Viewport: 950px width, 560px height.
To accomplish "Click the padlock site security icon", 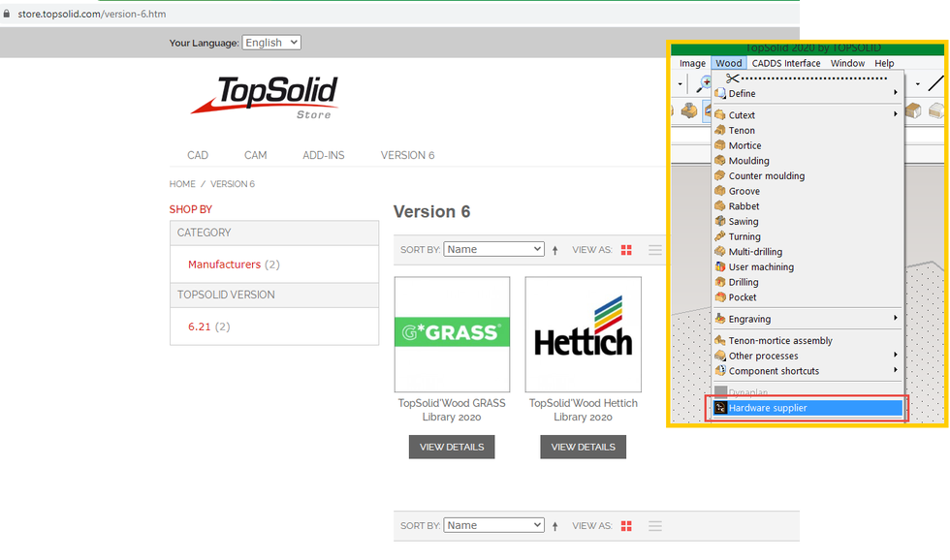I will pyautogui.click(x=7, y=14).
